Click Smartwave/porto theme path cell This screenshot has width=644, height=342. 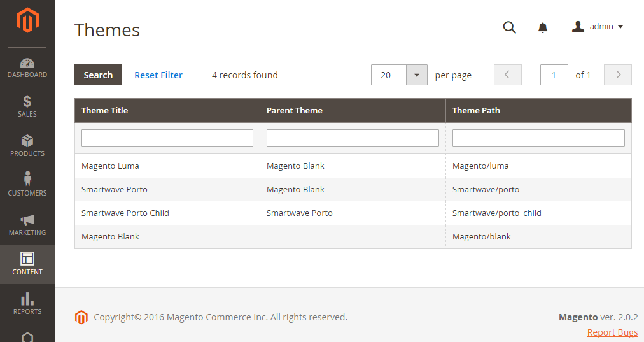click(538, 190)
